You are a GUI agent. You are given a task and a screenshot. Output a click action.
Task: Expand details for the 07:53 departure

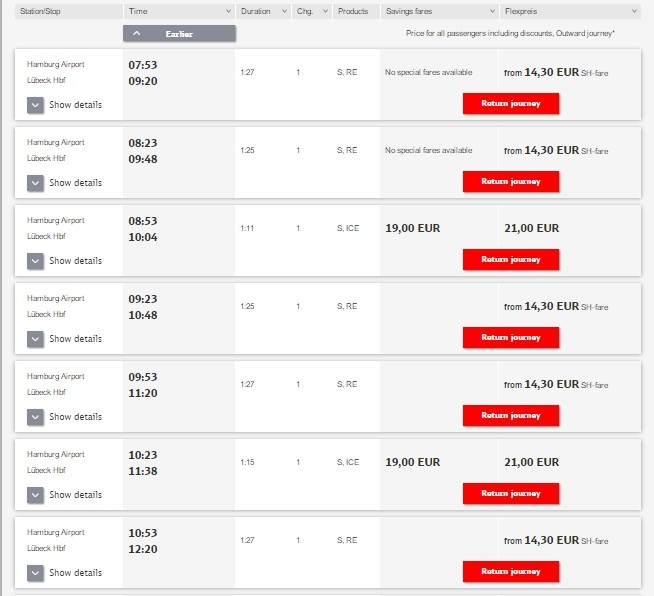click(x=36, y=105)
